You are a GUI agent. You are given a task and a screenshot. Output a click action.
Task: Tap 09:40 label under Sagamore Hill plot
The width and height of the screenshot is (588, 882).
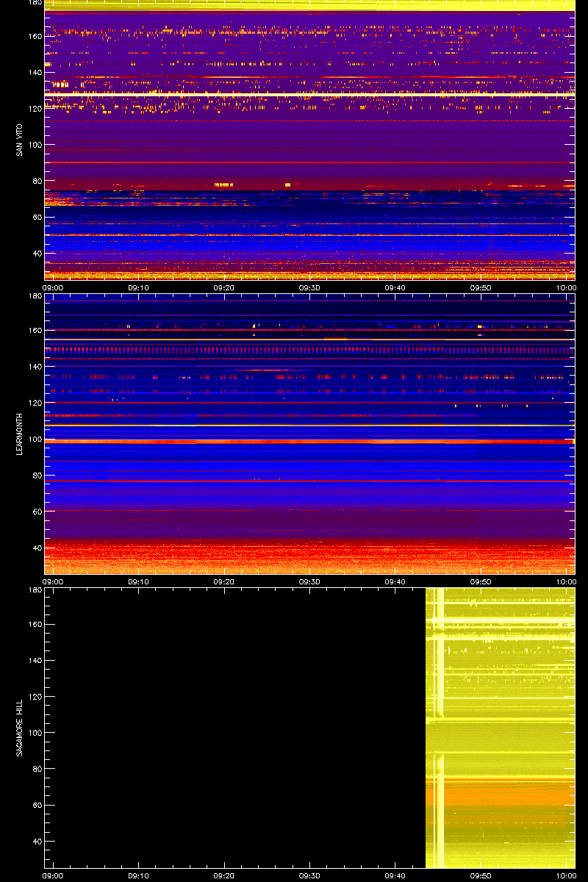(395, 876)
